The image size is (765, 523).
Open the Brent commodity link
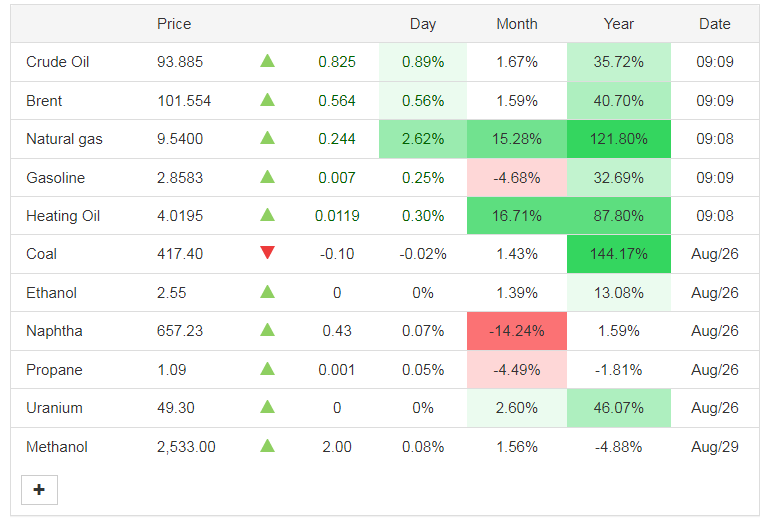pos(44,101)
